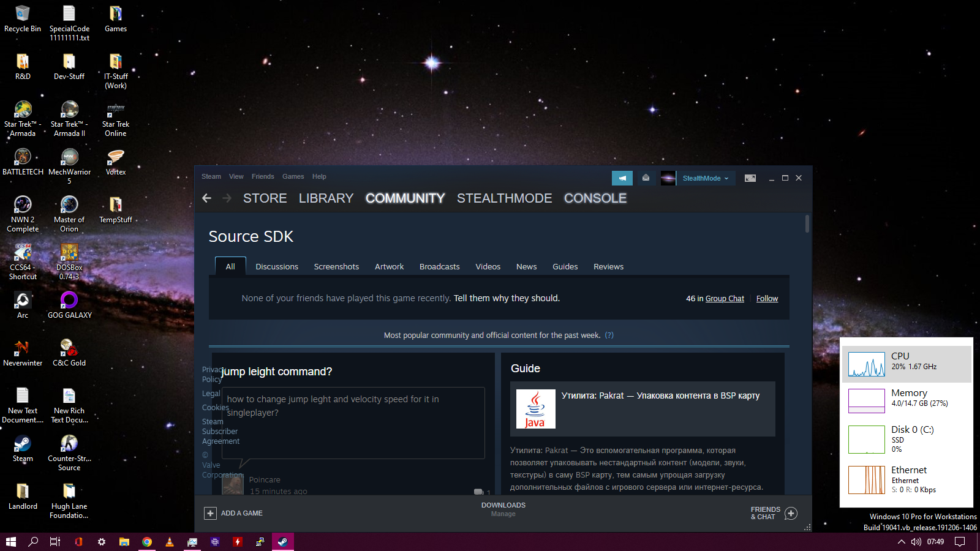Select the Neverwinter desktop icon

pos(23,353)
